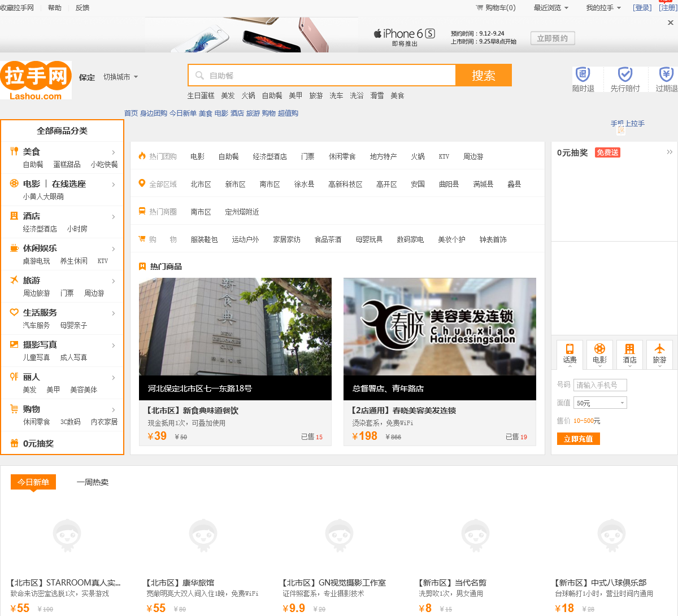Click the 旅游 airplane sidebar icon
This screenshot has width=678, height=616.
pos(14,280)
